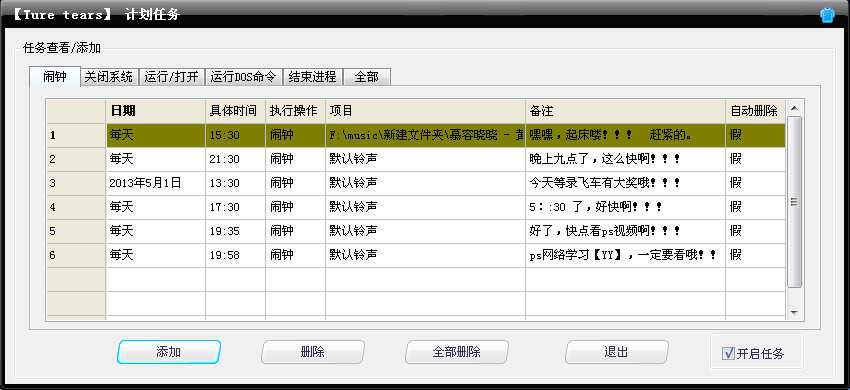
Task: Click the 备注 column header
Action: (x=626, y=111)
